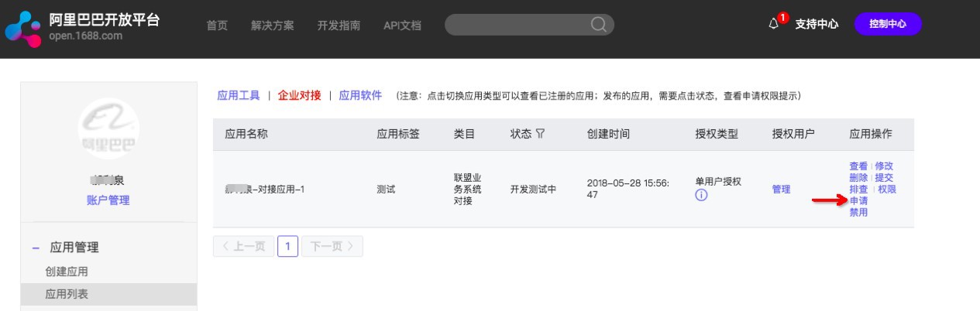The width and height of the screenshot is (980, 311).
Task: Click the search magnifier icon
Action: (x=598, y=25)
